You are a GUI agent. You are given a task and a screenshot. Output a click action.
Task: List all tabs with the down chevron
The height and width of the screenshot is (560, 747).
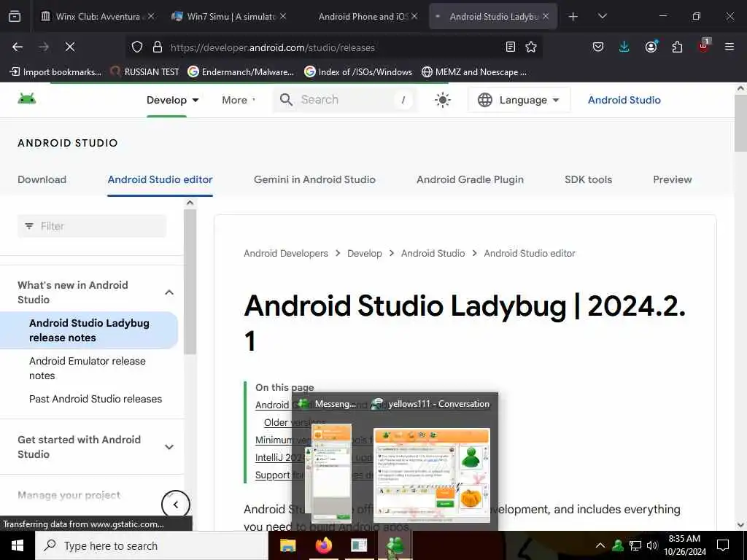coord(602,16)
